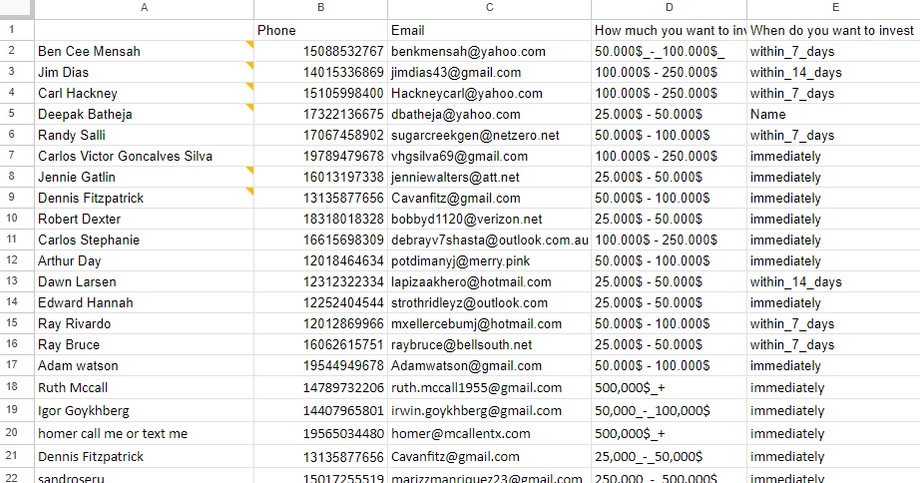
Task: Select 'Carlos Victor Goncalves Silva' cell
Action: point(144,156)
